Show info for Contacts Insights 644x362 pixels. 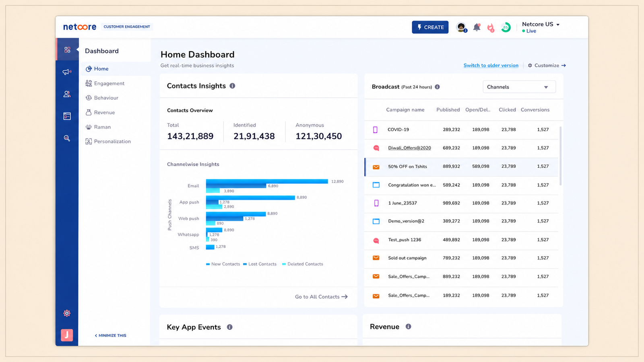click(232, 86)
